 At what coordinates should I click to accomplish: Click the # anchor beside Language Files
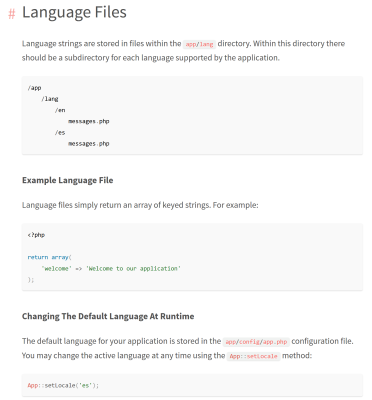pyautogui.click(x=12, y=14)
